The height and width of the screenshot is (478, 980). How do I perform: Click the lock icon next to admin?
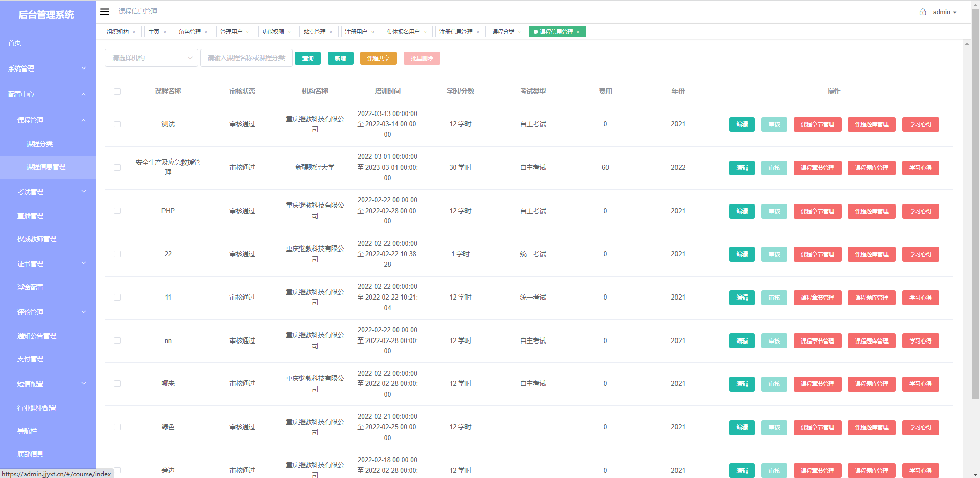(x=923, y=12)
